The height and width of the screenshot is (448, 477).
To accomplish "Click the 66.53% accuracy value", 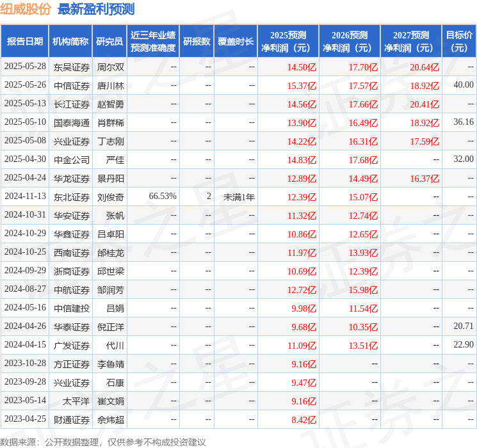I will [x=162, y=196].
